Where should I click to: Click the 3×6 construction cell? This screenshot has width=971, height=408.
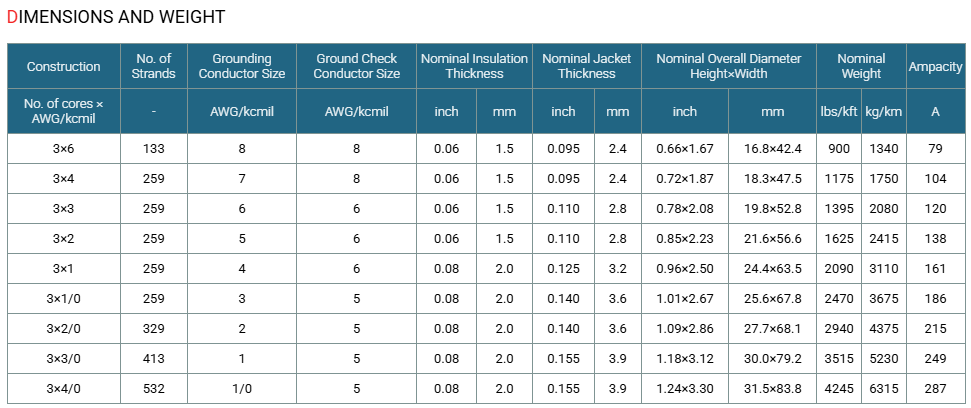(64, 149)
